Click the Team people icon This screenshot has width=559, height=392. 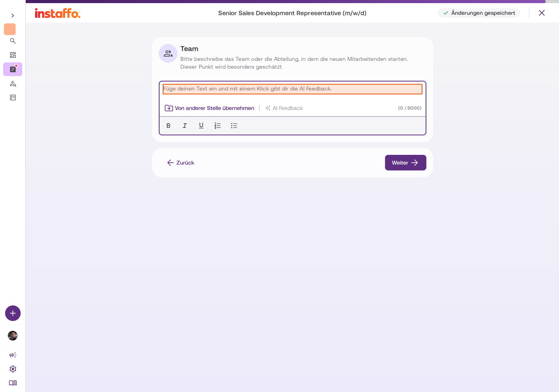[x=168, y=53]
